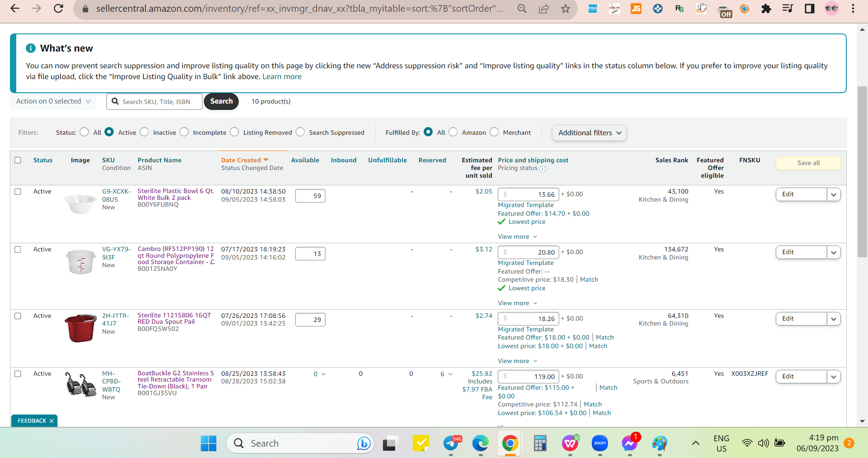This screenshot has height=458, width=868.
Task: Expand View more for Cambro container pricing
Action: [518, 303]
